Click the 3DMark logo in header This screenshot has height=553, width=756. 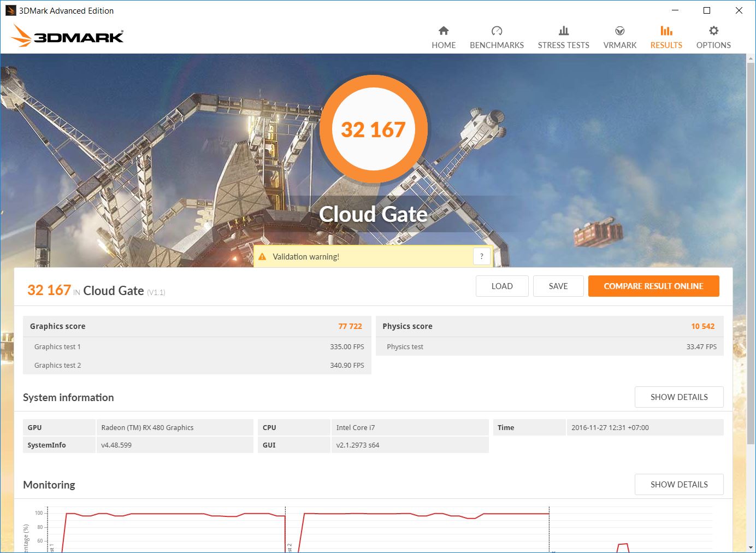[68, 36]
